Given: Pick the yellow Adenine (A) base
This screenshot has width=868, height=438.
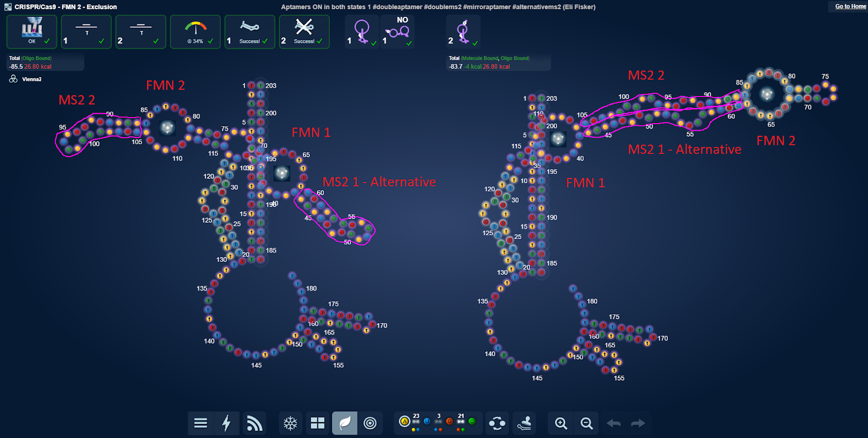Looking at the screenshot, I should (x=404, y=421).
